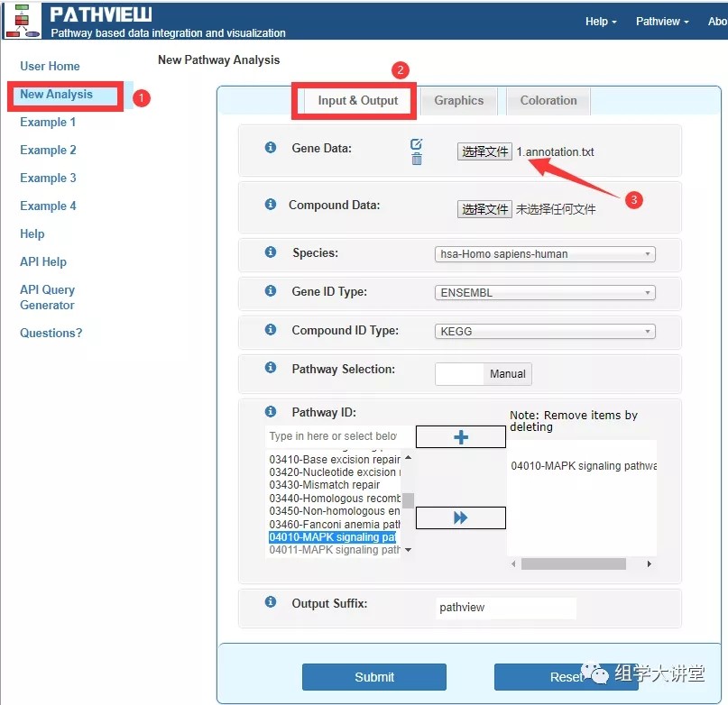The width and height of the screenshot is (728, 705).
Task: Click the Pathway ID search field
Action: tap(340, 436)
